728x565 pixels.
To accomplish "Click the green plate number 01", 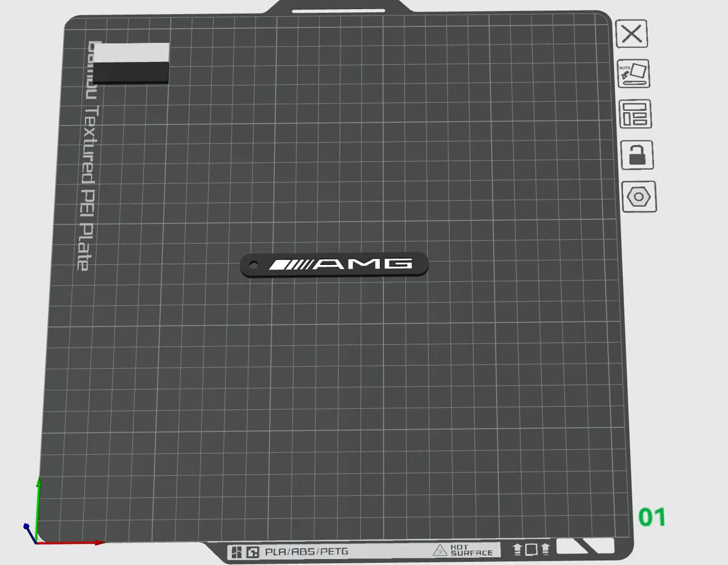I will [652, 518].
